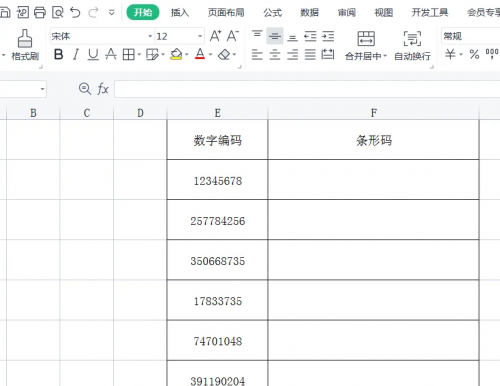Expand the font color dropdown arrow
This screenshot has height=386, width=500.
pyautogui.click(x=210, y=54)
